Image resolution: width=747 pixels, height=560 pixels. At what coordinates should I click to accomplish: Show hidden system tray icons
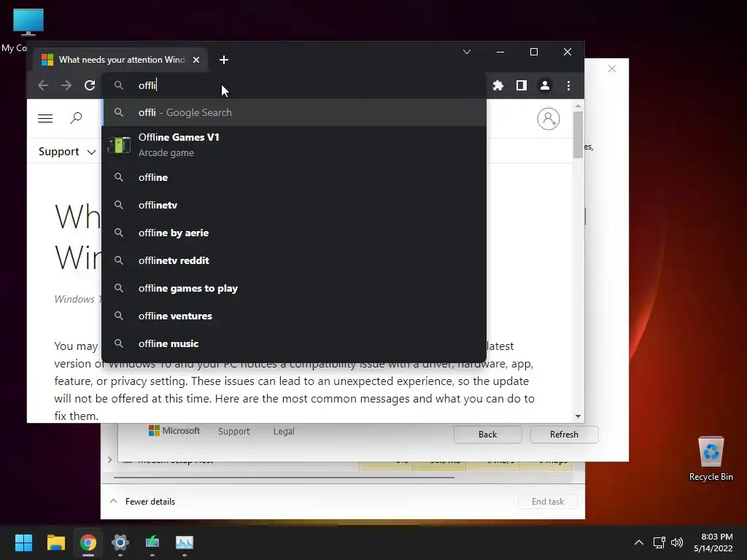(639, 542)
